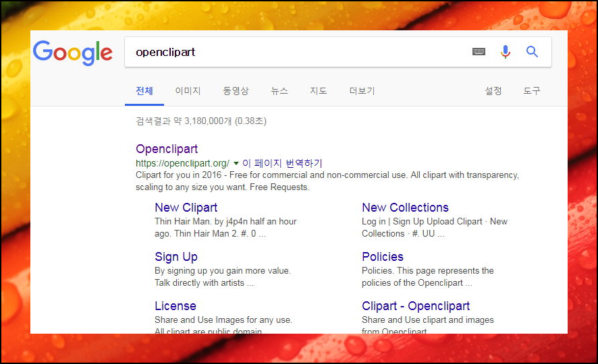
Task: Click text 'Share and Use Images for any use.'
Action: [x=223, y=320]
